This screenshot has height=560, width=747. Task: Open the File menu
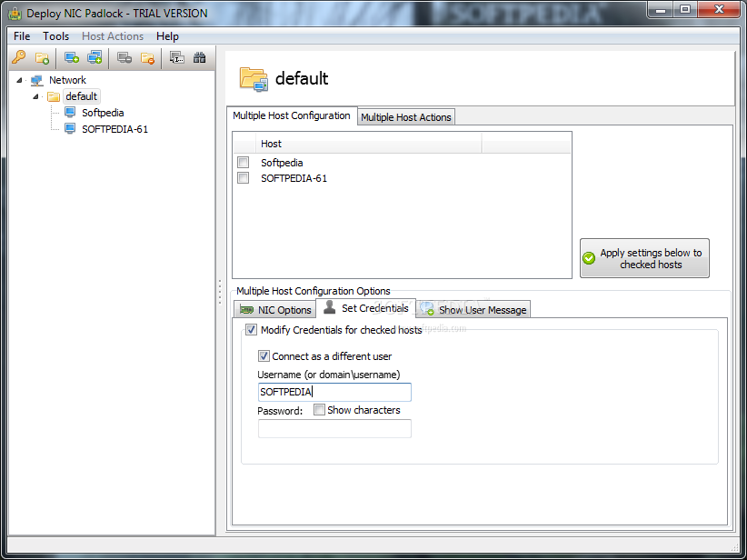tap(22, 36)
